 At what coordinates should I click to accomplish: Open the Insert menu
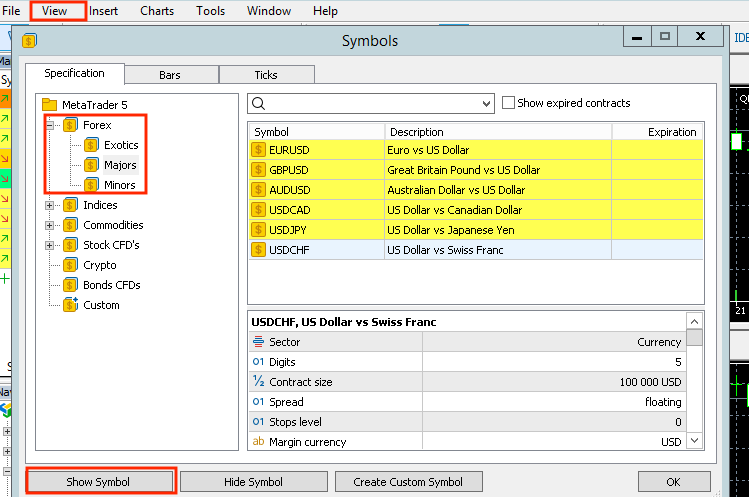103,11
